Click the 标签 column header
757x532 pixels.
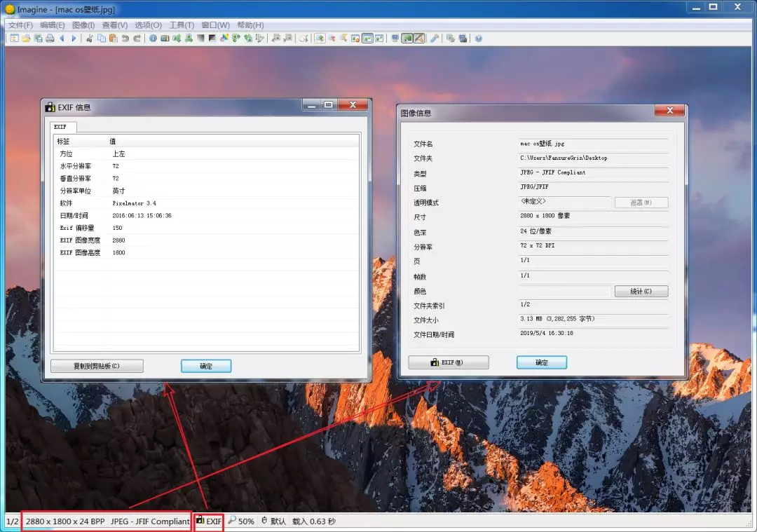pyautogui.click(x=80, y=141)
